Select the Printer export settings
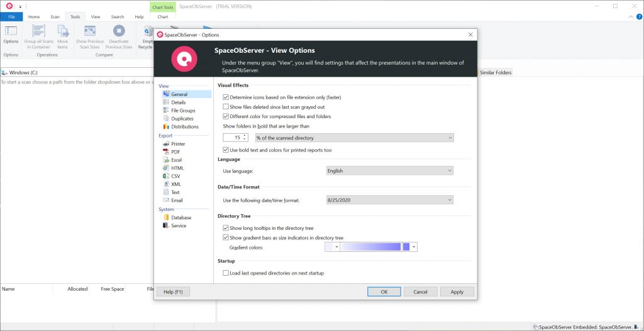 (178, 144)
